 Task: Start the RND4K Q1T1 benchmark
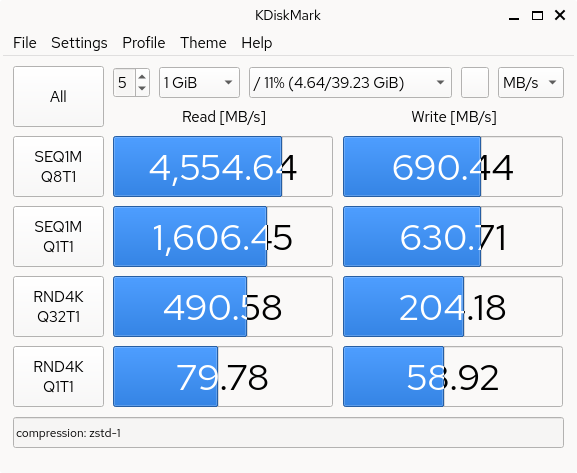coord(59,376)
